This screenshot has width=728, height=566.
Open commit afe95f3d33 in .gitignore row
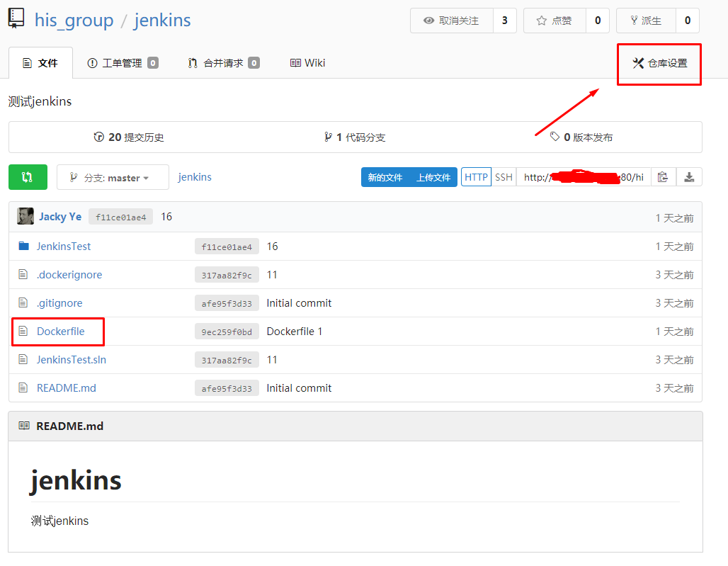[x=227, y=304]
